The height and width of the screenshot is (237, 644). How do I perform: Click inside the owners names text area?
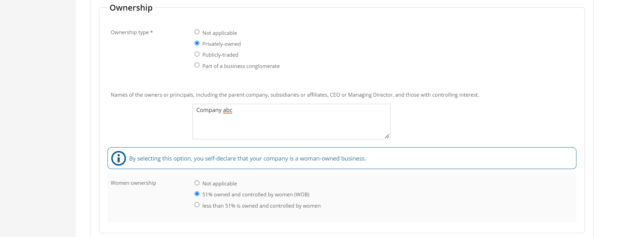(x=291, y=122)
